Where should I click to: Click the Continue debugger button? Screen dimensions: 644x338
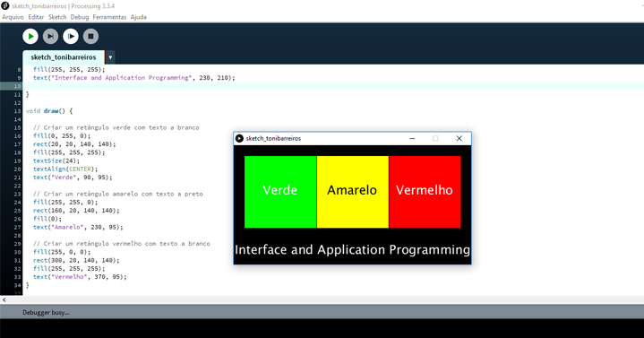71,36
